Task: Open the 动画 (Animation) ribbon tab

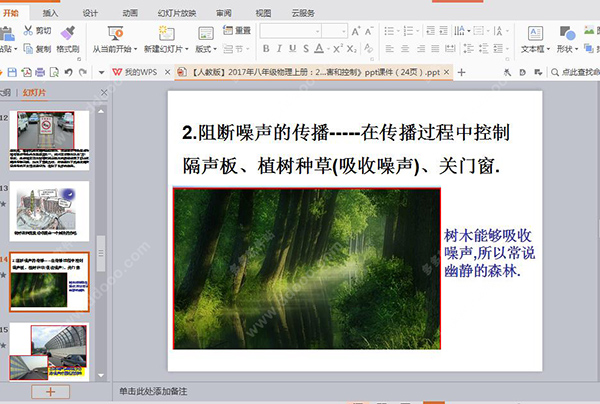Action: pyautogui.click(x=130, y=13)
